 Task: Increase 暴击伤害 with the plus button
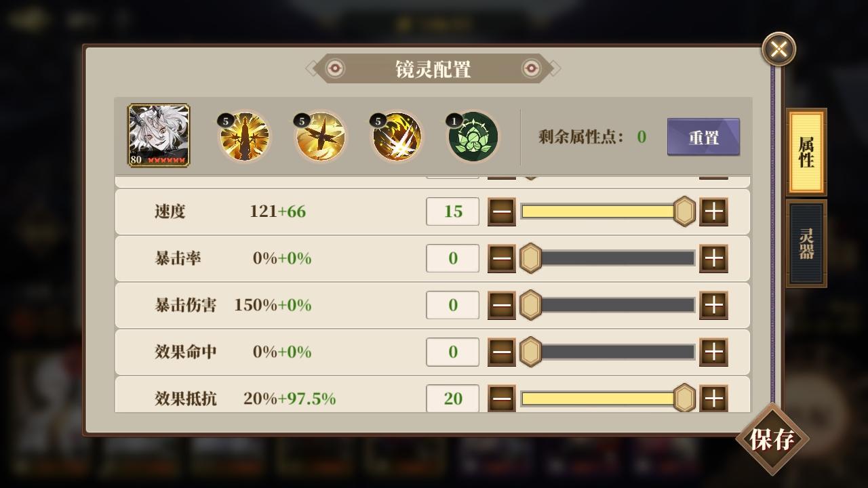click(713, 305)
